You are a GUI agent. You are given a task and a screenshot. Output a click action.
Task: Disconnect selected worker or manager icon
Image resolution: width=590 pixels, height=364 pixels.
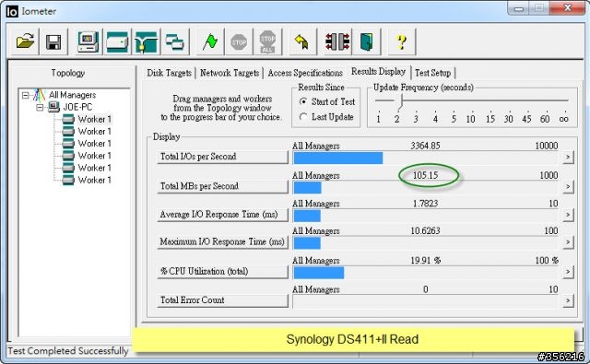click(337, 41)
